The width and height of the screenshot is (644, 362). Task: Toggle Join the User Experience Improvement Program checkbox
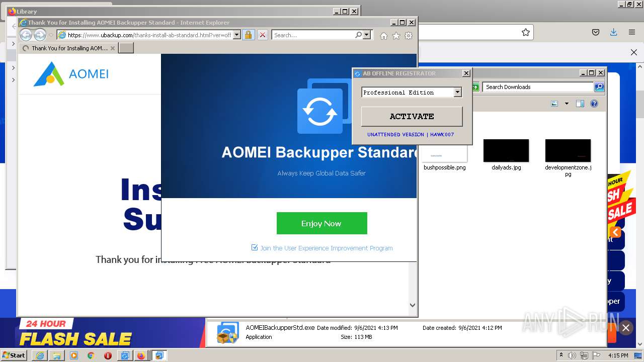click(x=255, y=247)
